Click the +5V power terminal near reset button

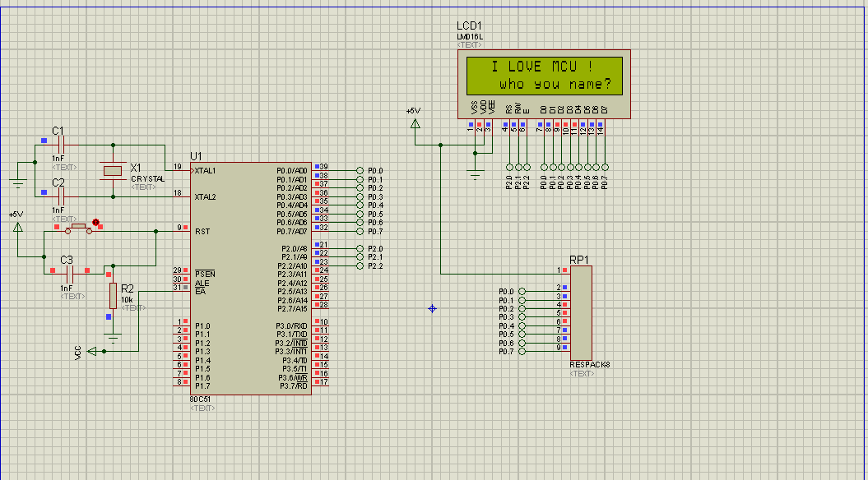(18, 227)
